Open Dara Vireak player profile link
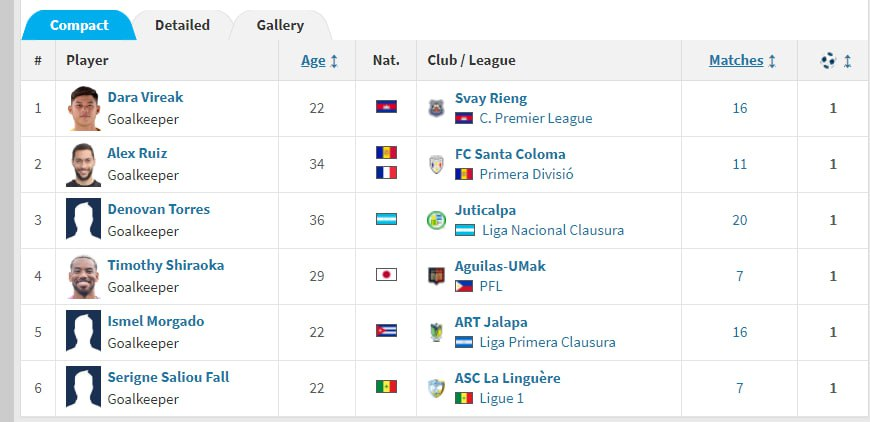Image resolution: width=870 pixels, height=422 pixels. [145, 97]
